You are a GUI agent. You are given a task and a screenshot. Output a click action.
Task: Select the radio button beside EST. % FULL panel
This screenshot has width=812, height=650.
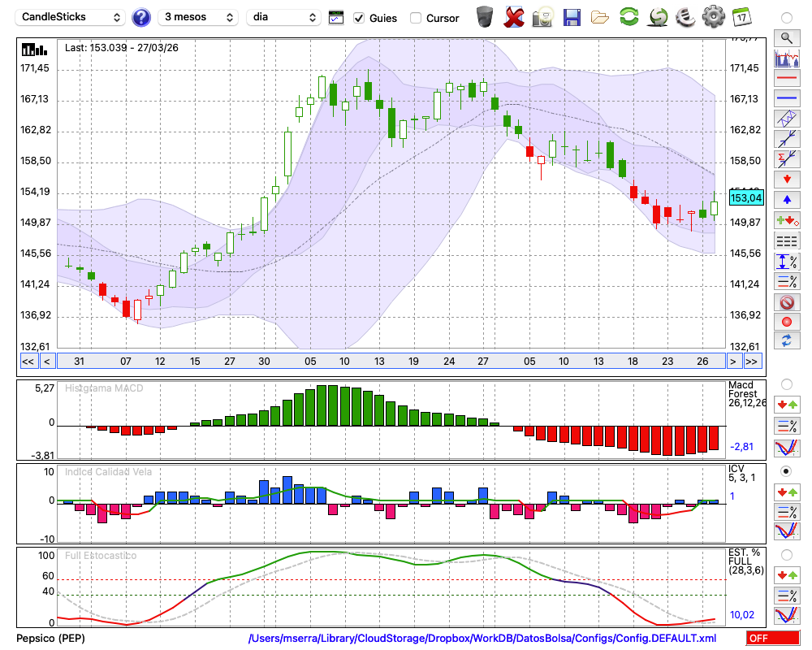pyautogui.click(x=786, y=554)
